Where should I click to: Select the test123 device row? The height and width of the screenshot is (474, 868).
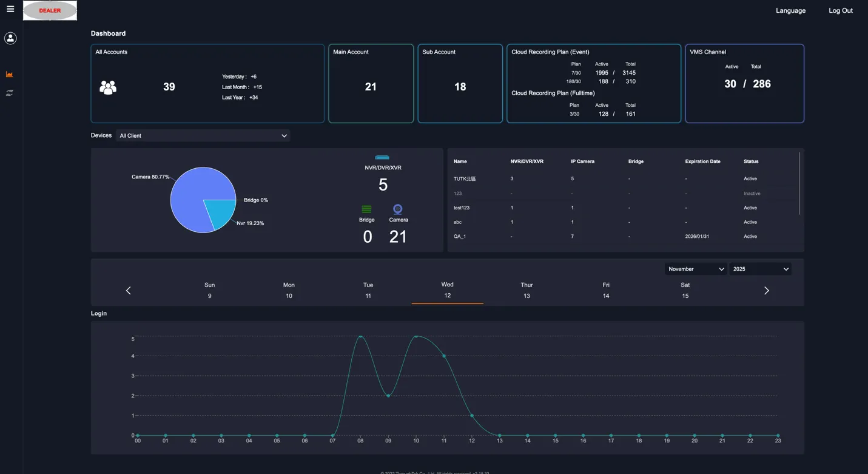(462, 208)
